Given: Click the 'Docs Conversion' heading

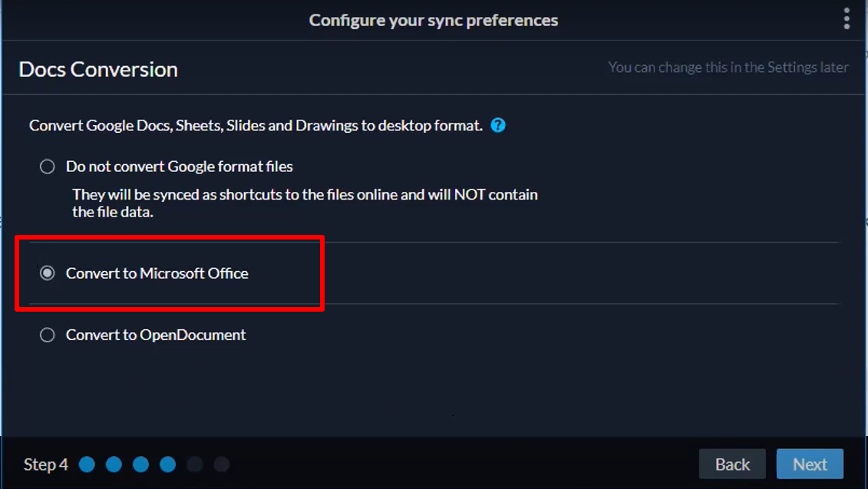Looking at the screenshot, I should 98,69.
